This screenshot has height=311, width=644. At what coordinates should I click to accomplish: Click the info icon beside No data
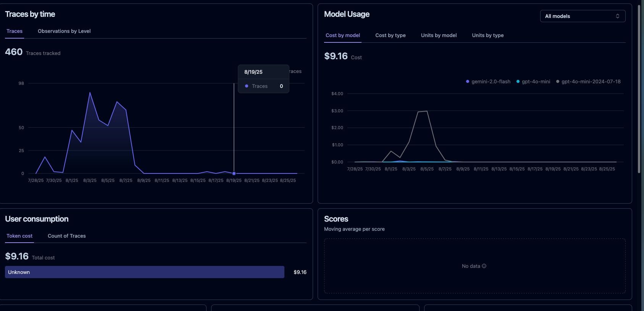[x=484, y=266]
